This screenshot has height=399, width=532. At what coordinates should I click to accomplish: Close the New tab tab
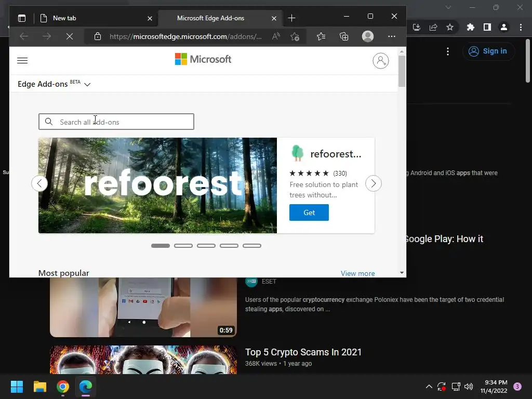coord(150,18)
